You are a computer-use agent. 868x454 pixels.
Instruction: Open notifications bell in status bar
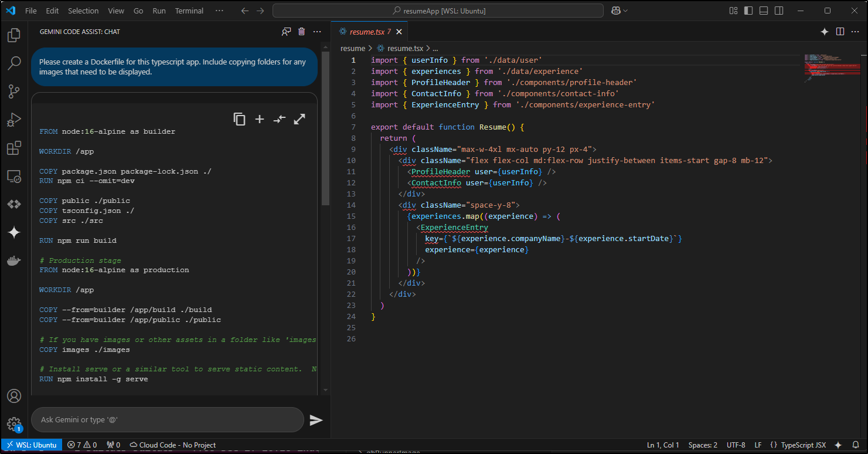855,445
